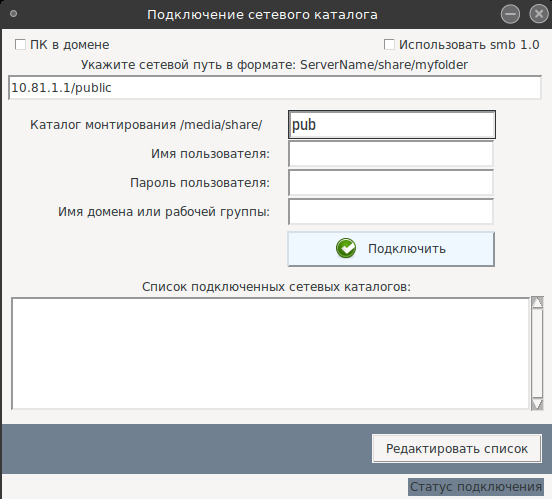
Task: Focus the network path field containing 10.81.1.1/public
Action: pyautogui.click(x=275, y=88)
